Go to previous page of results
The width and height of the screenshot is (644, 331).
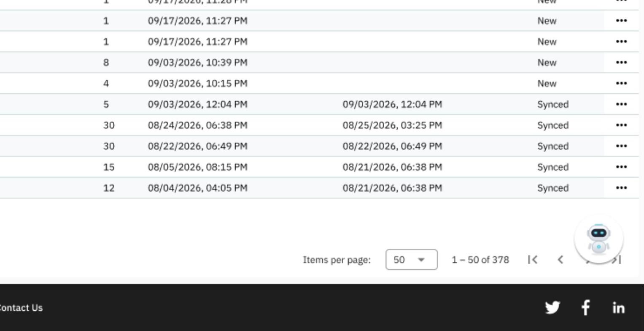[560, 260]
